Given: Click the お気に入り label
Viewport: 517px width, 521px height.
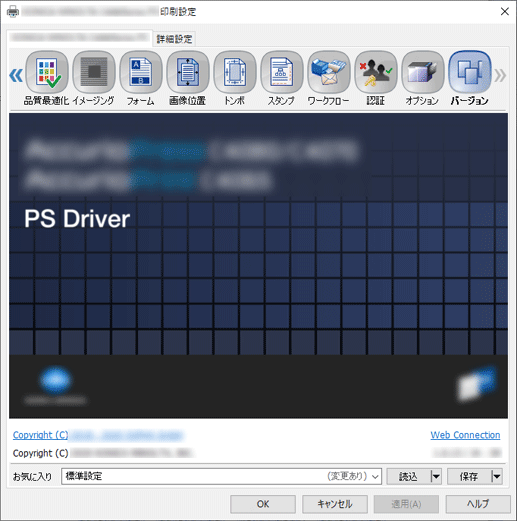Looking at the screenshot, I should pos(32,477).
